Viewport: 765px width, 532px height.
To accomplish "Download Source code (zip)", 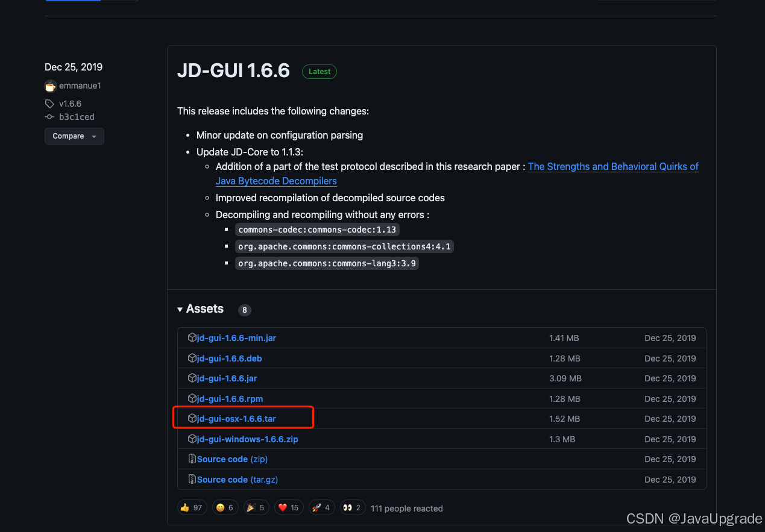I will (x=232, y=459).
